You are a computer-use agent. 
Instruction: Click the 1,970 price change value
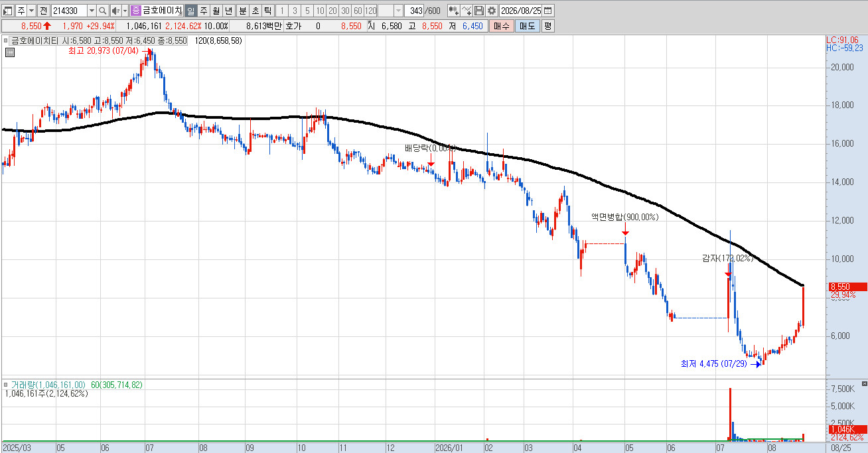point(72,26)
